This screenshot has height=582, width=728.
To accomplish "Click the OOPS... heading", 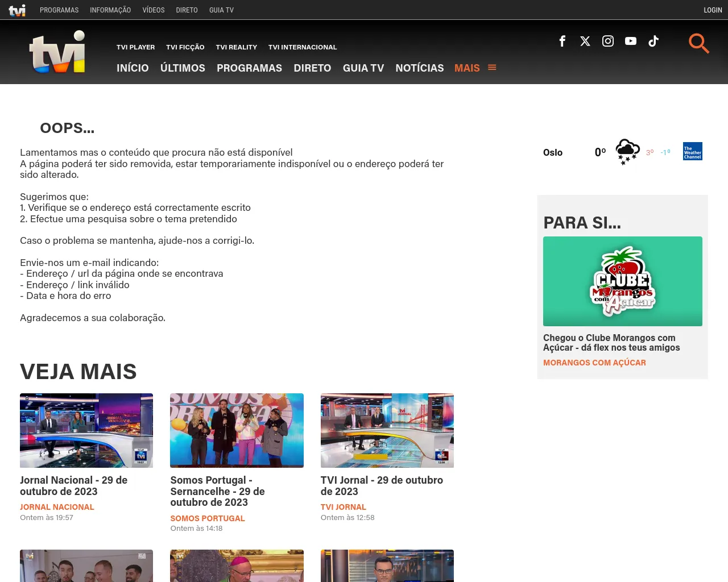I will point(67,128).
